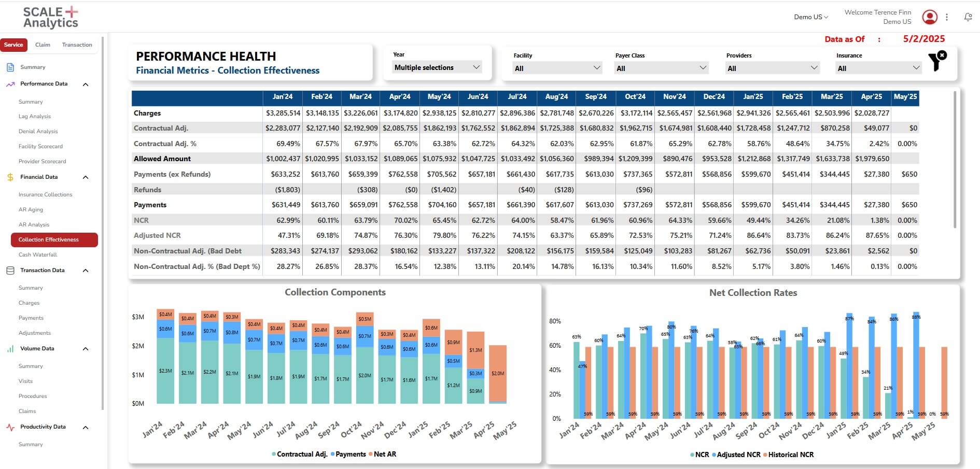
Task: Click the notification bell icon
Action: coord(968,17)
